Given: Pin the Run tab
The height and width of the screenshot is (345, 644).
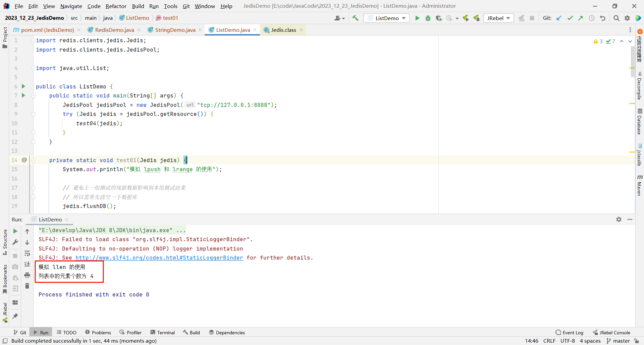Looking at the screenshot, I should pyautogui.click(x=15, y=316).
